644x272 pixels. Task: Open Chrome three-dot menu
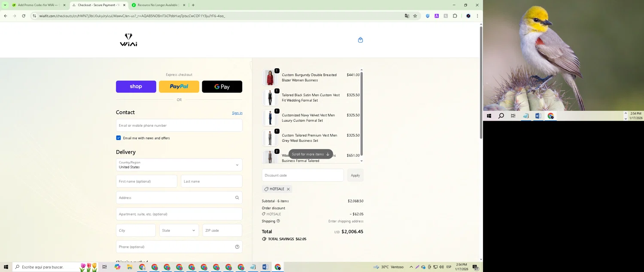(x=477, y=16)
